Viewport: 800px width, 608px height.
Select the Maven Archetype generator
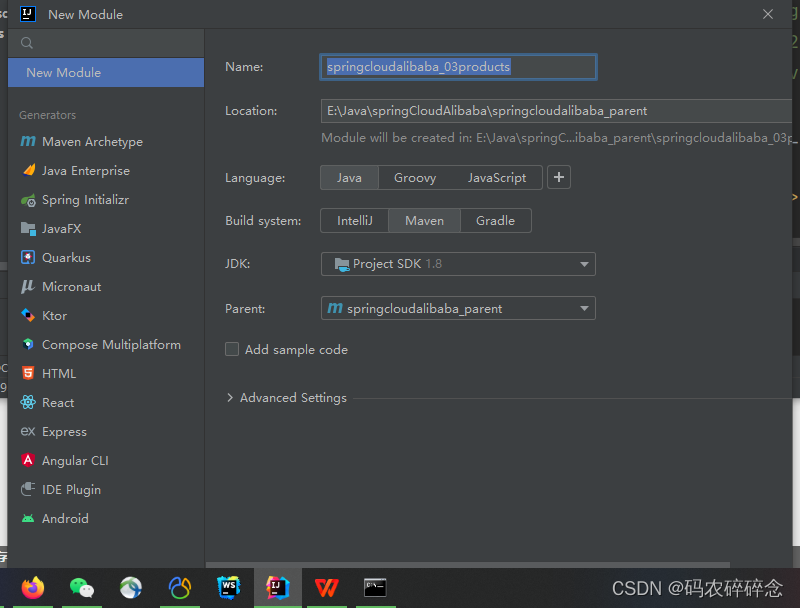(x=106, y=142)
